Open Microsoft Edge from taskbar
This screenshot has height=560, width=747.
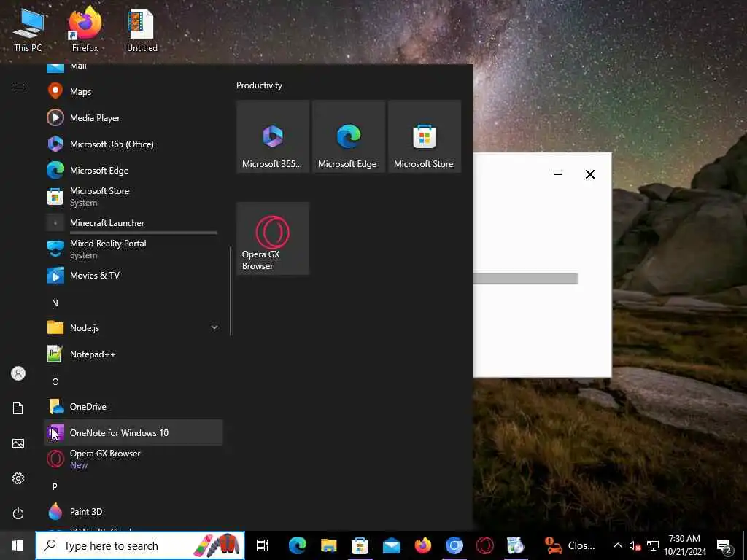pos(298,545)
